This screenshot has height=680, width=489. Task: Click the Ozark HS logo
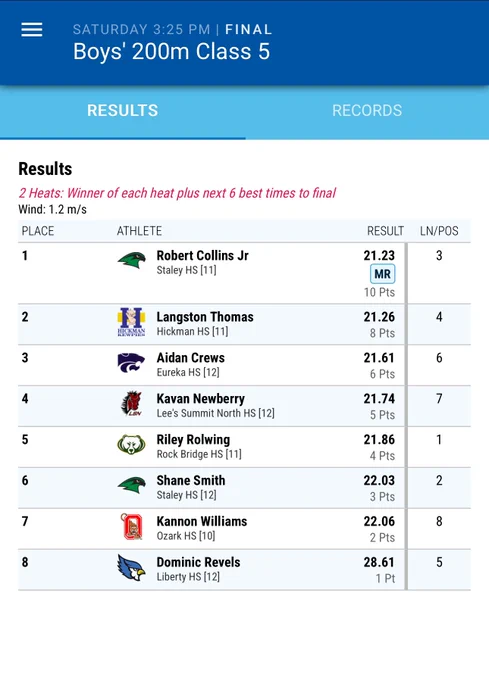pos(131,526)
